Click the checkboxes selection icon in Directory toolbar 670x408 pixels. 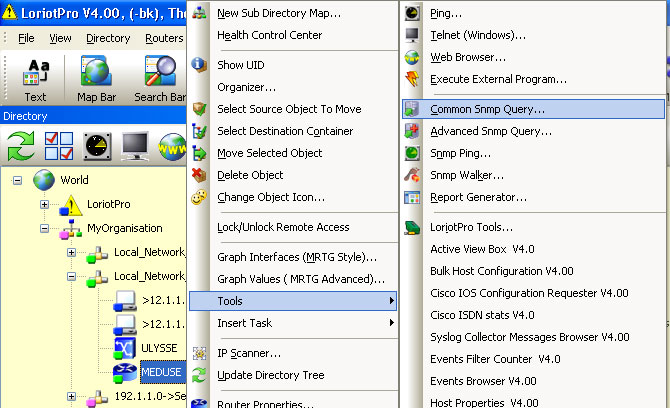click(59, 146)
